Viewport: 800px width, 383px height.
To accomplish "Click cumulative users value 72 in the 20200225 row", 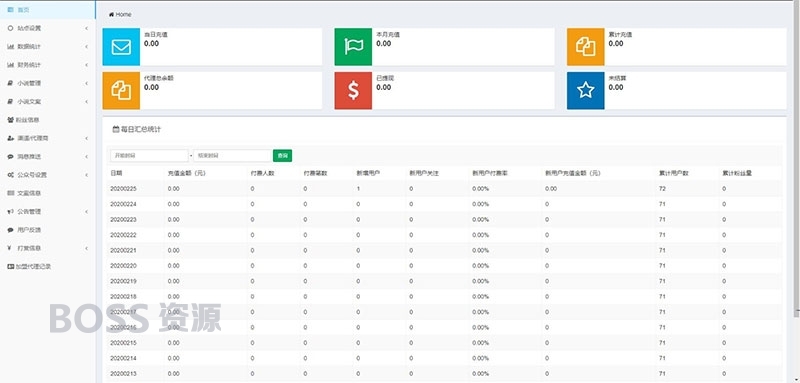I will (662, 189).
